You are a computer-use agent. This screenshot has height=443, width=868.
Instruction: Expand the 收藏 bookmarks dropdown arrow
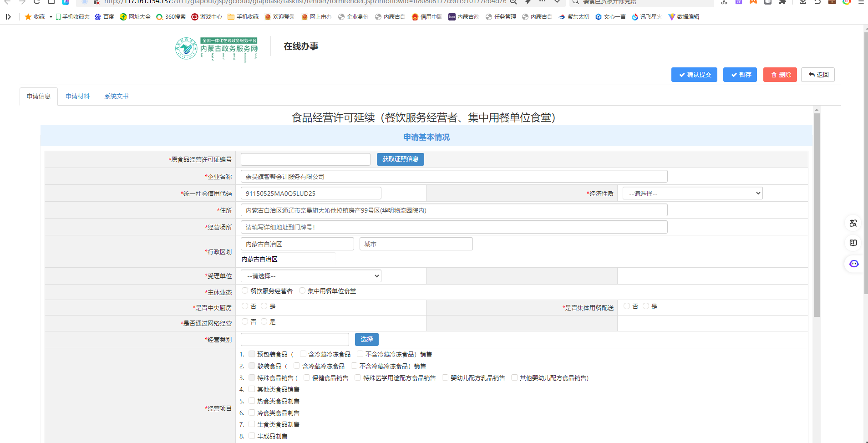tap(51, 17)
